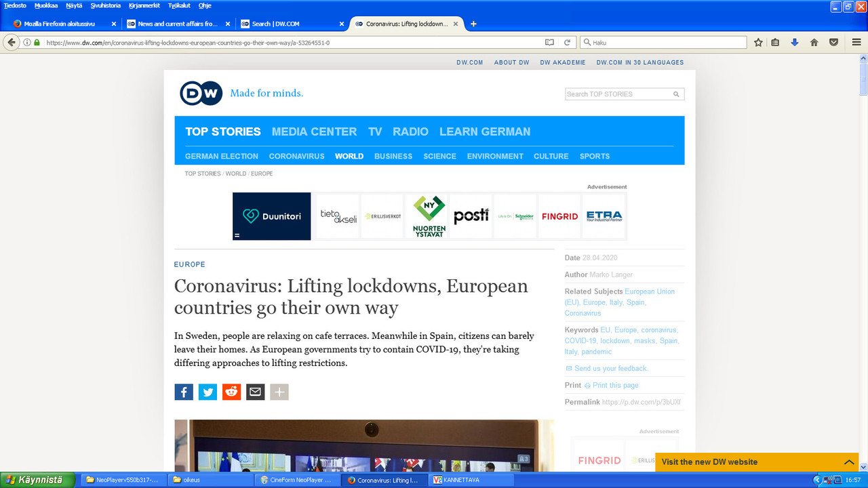Click Send us your feedback link
868x488 pixels.
point(611,368)
